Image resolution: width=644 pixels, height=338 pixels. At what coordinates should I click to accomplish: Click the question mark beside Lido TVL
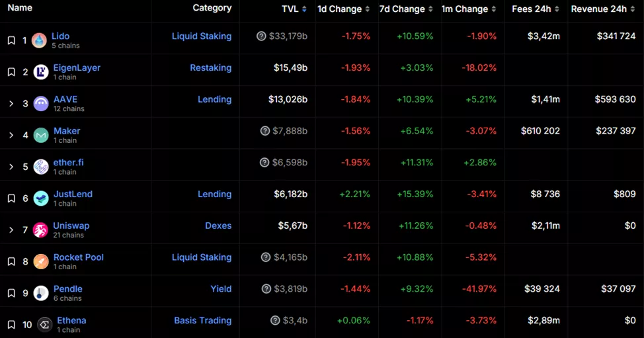261,36
